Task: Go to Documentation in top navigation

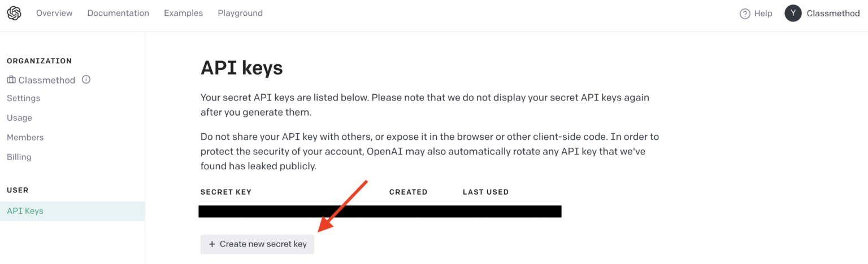Action: coord(118,13)
